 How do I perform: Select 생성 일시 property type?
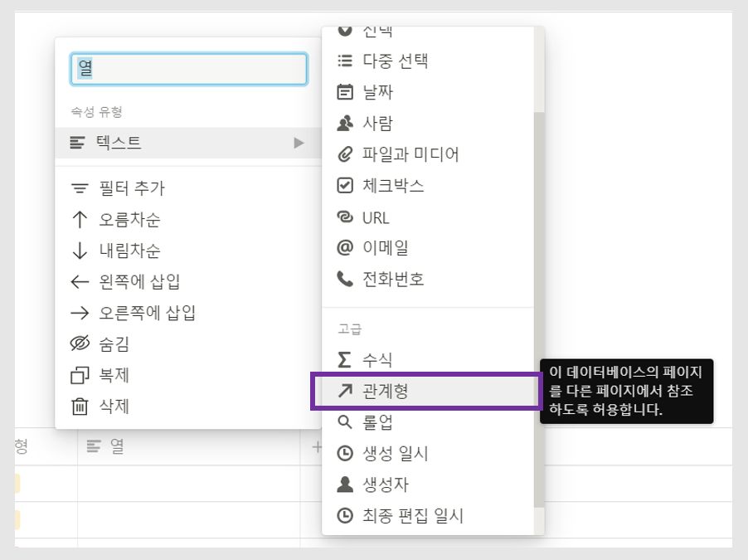[428, 453]
